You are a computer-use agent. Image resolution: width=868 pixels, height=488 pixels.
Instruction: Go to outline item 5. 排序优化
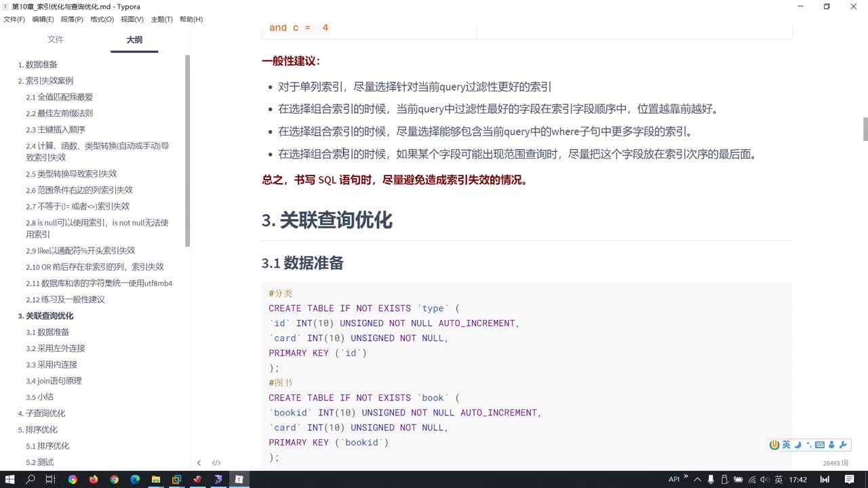[x=37, y=429]
